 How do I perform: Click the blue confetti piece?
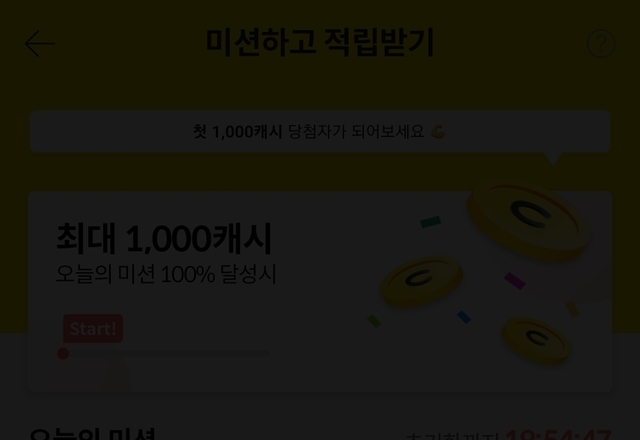[464, 317]
